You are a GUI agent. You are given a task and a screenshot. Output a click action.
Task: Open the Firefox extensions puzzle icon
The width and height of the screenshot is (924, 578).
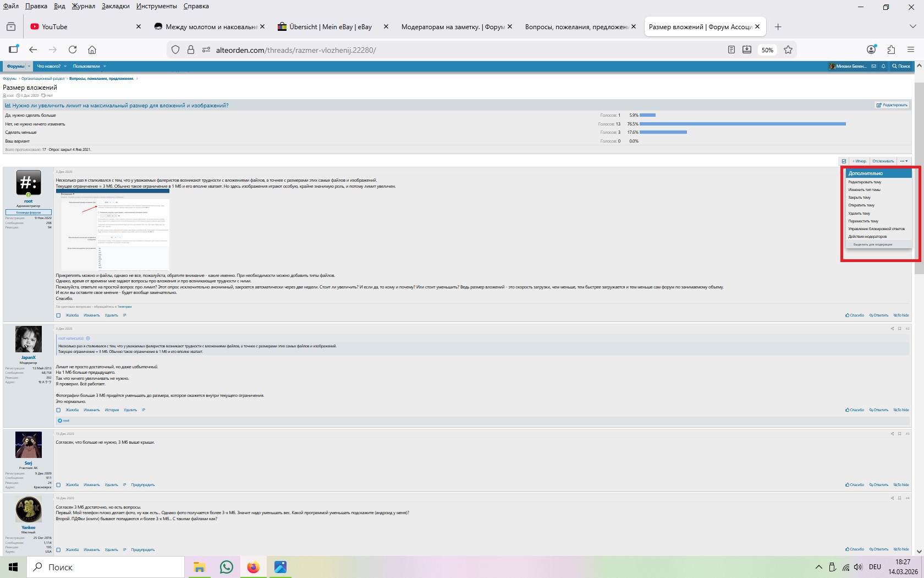click(x=891, y=50)
